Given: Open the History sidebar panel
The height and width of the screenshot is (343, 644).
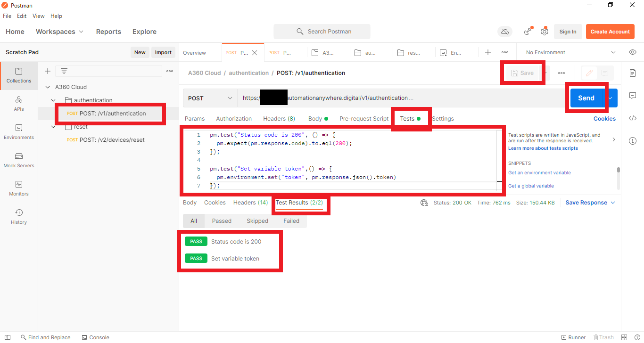Looking at the screenshot, I should click(19, 217).
